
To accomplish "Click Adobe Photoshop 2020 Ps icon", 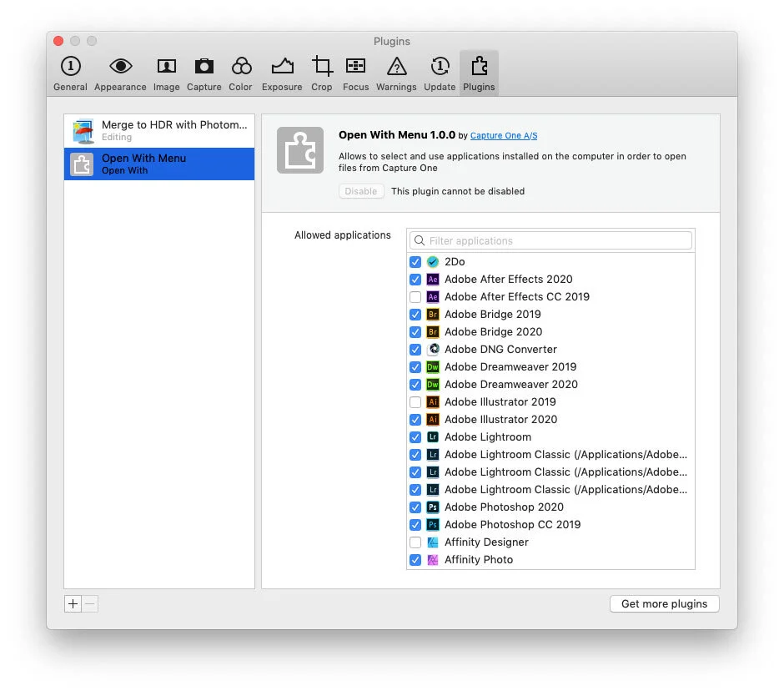I will coord(433,507).
